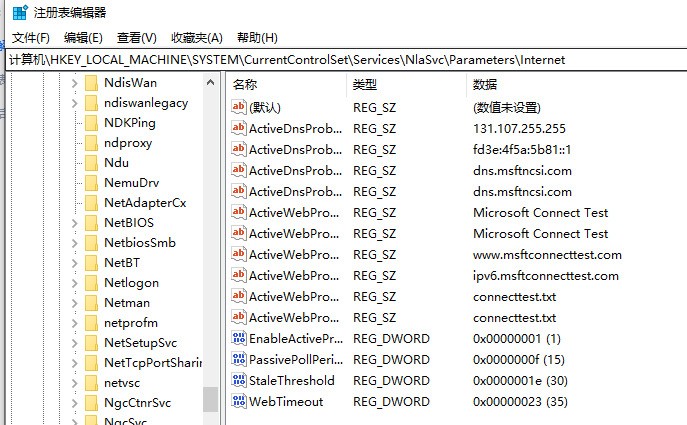Click the string icon beside value 131.107.255.255
This screenshot has height=425, width=687.
point(239,128)
